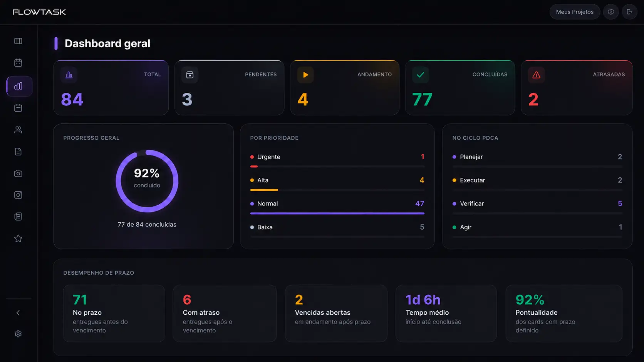The width and height of the screenshot is (644, 362).
Task: Click the settings gear in top header
Action: point(611,12)
